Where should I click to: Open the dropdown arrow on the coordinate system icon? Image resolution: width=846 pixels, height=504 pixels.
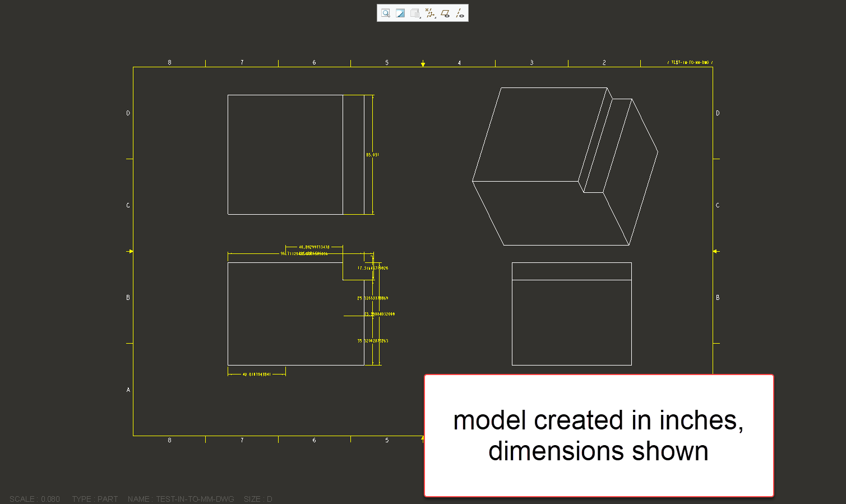click(435, 17)
